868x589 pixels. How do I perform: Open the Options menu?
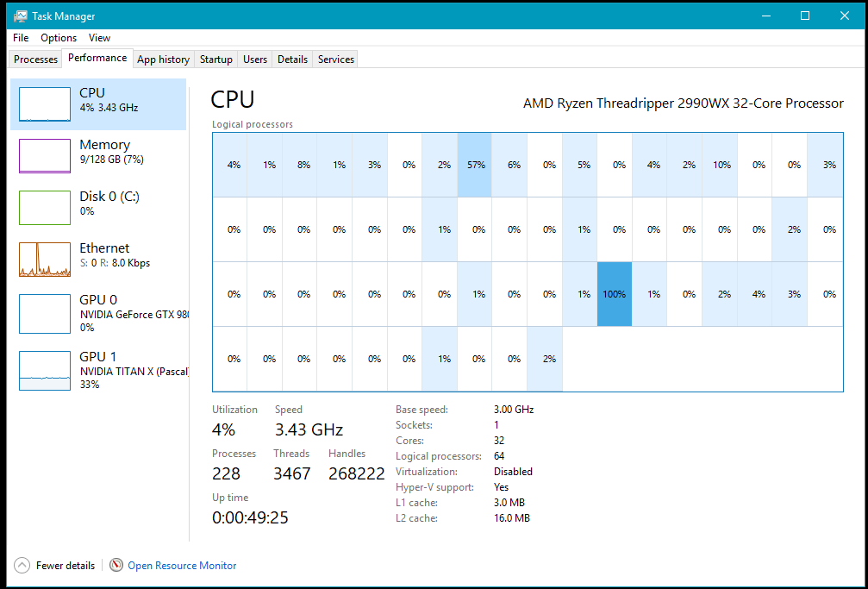point(58,38)
